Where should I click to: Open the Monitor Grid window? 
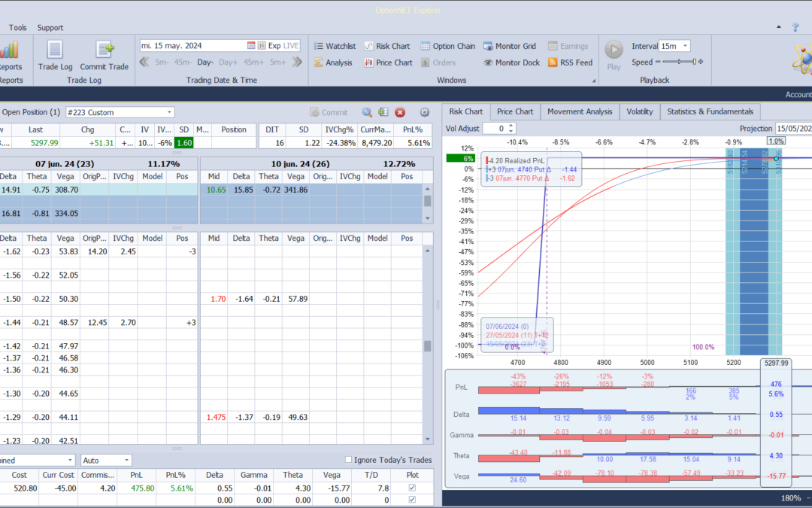510,46
